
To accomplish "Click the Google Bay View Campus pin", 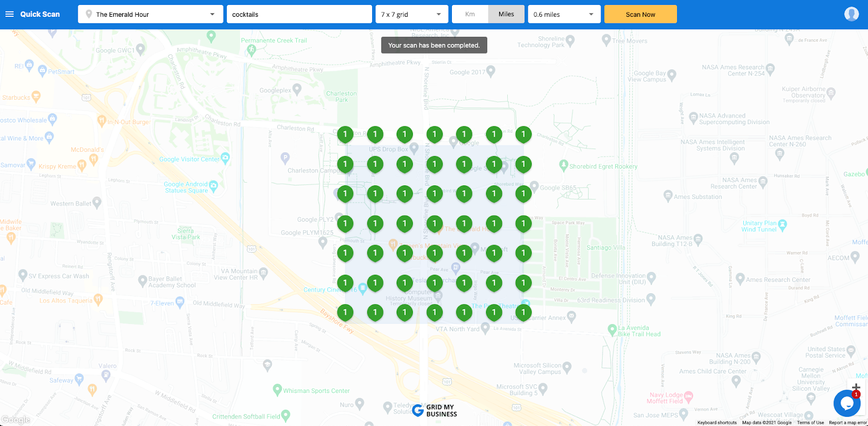I will pyautogui.click(x=672, y=75).
